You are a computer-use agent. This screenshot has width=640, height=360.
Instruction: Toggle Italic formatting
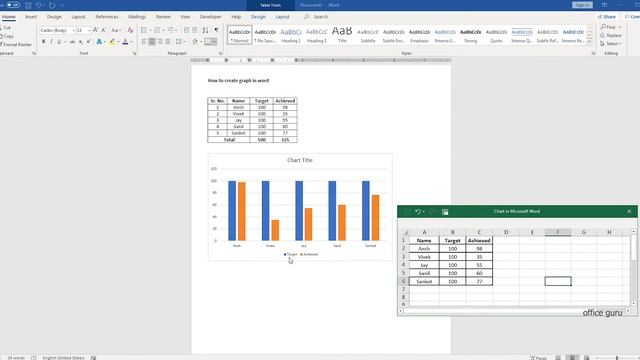pos(51,42)
